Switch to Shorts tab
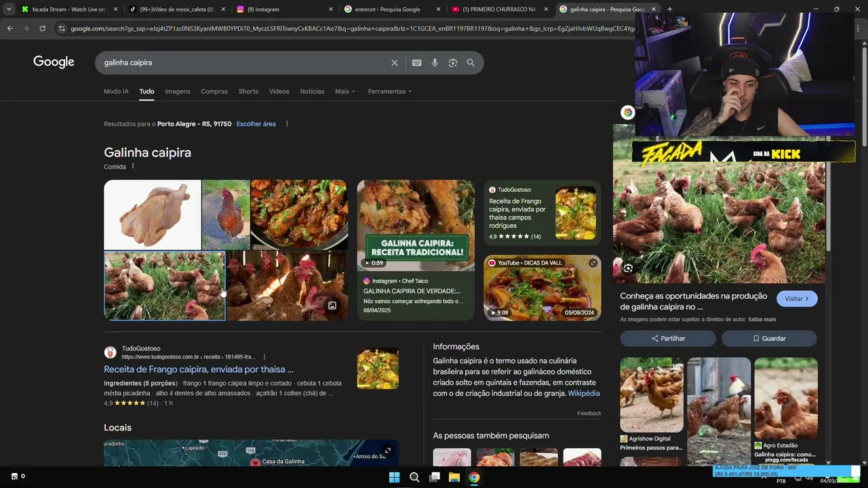Viewport: 868px width, 488px height. (x=248, y=91)
